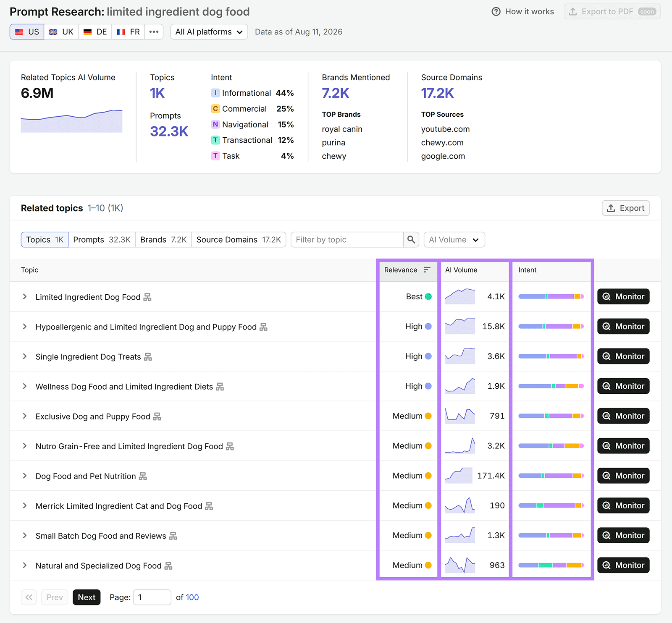Click the volume trend sparkline for Dog Food and Pet Nutrition
The image size is (672, 623).
click(459, 476)
